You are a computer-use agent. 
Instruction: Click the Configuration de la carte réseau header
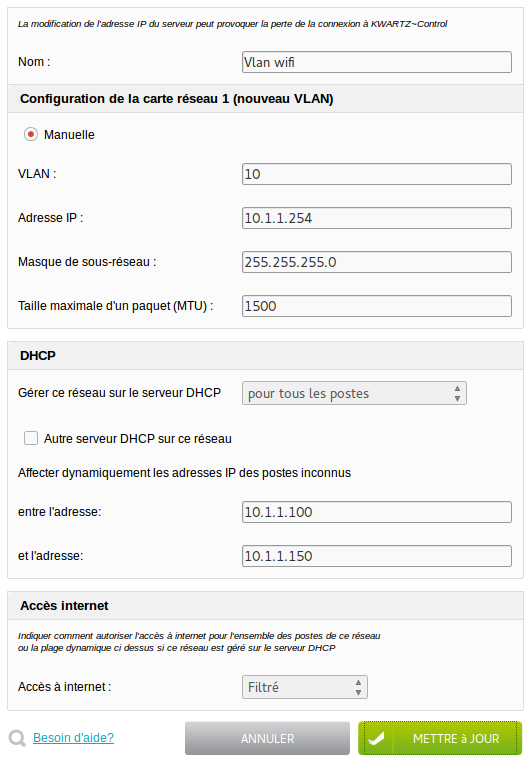(x=265, y=99)
